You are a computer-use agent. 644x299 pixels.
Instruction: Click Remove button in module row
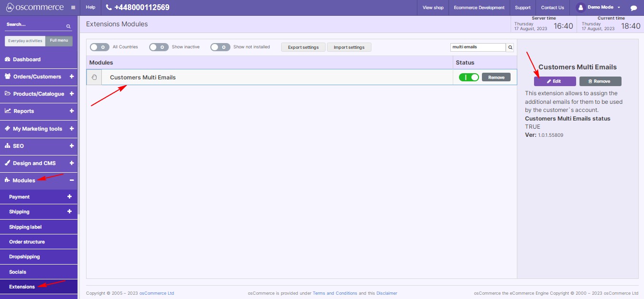pos(496,77)
